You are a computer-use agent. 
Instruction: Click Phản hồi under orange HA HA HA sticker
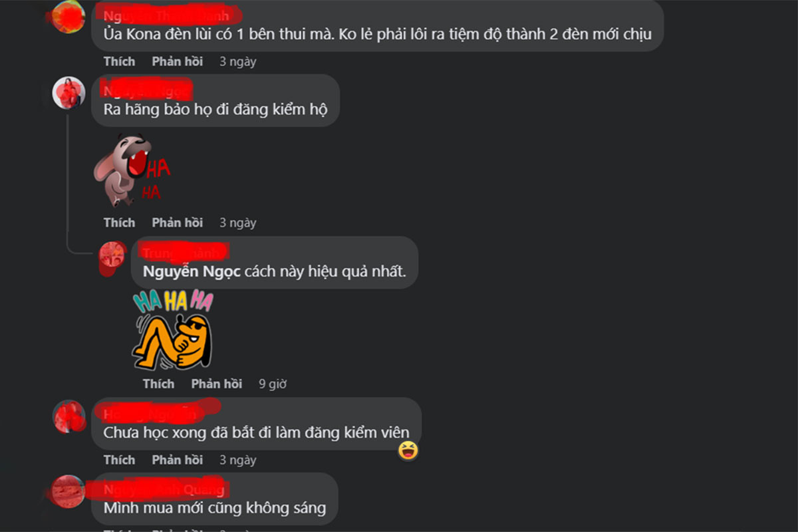click(x=217, y=384)
